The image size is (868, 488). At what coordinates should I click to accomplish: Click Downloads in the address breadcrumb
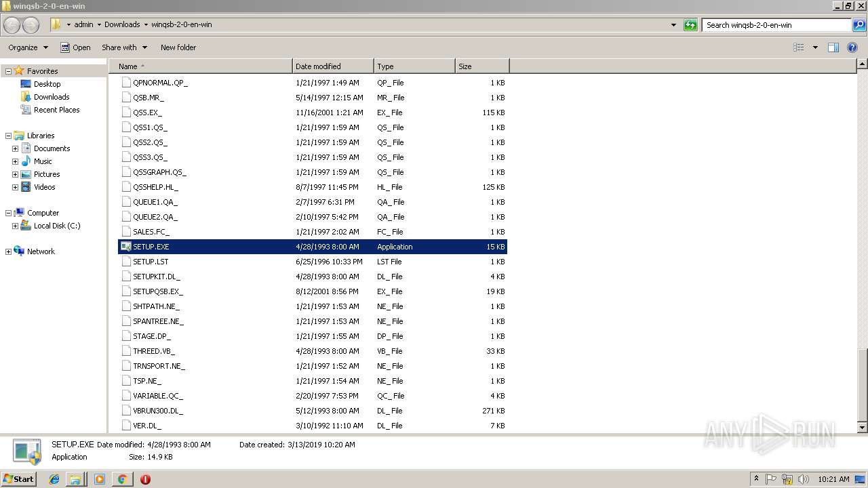coord(122,24)
